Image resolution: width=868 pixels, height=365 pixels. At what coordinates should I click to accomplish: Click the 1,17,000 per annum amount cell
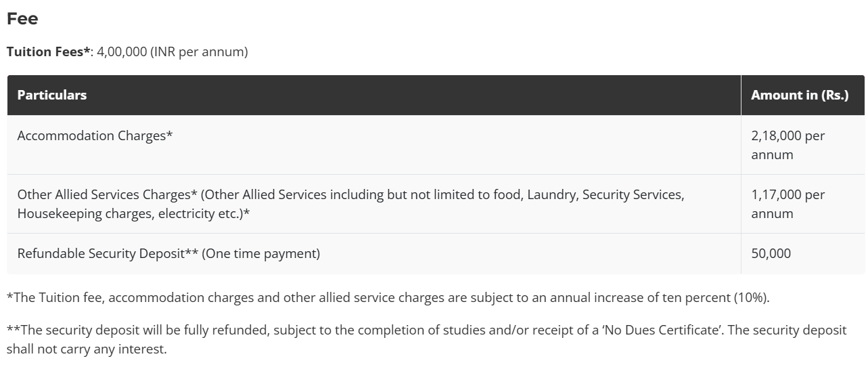pyautogui.click(x=787, y=204)
